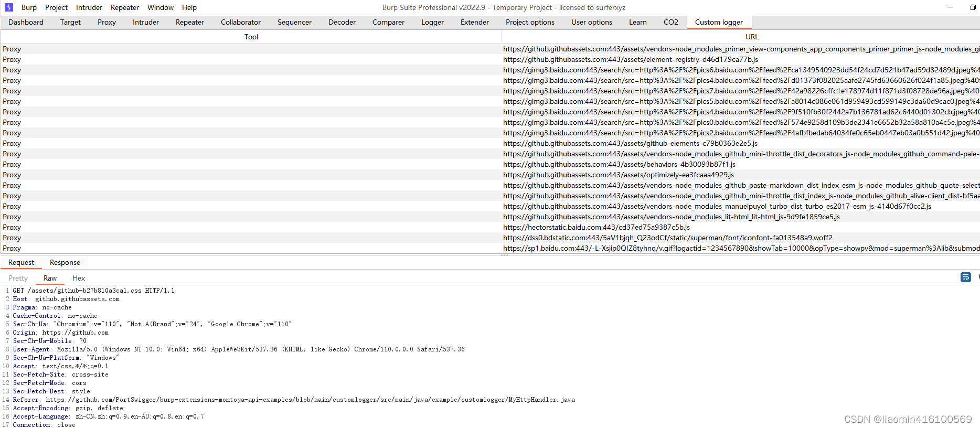
Task: Open the Help menu
Action: [x=189, y=7]
